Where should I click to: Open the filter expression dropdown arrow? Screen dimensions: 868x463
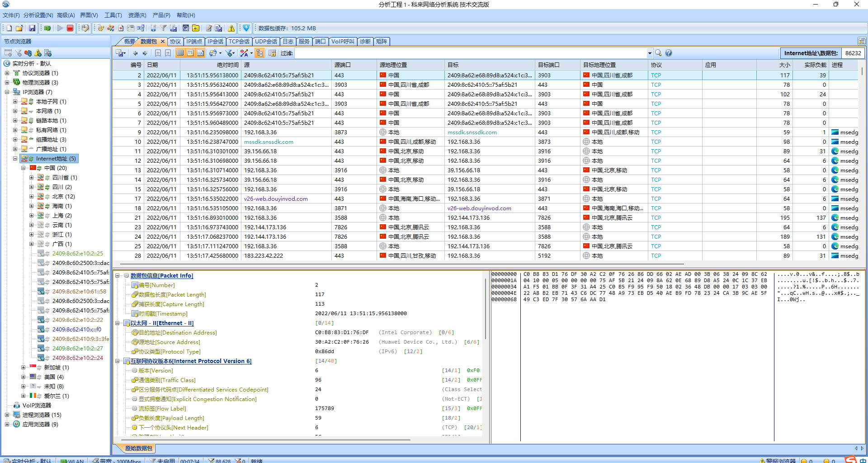(650, 53)
